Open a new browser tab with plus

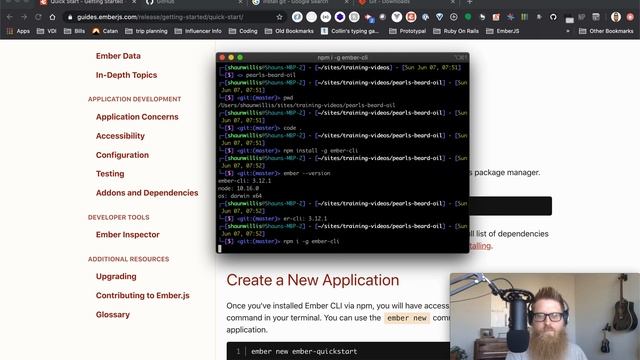click(x=469, y=2)
